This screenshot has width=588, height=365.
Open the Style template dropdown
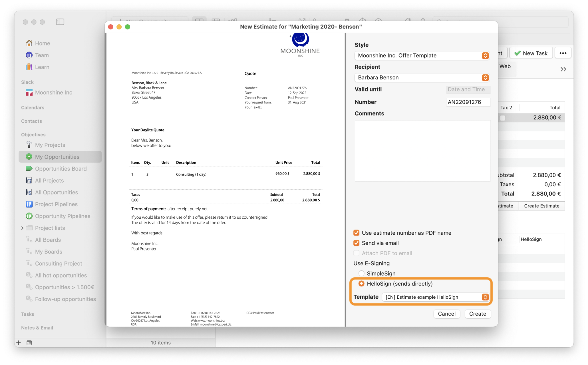(x=422, y=55)
